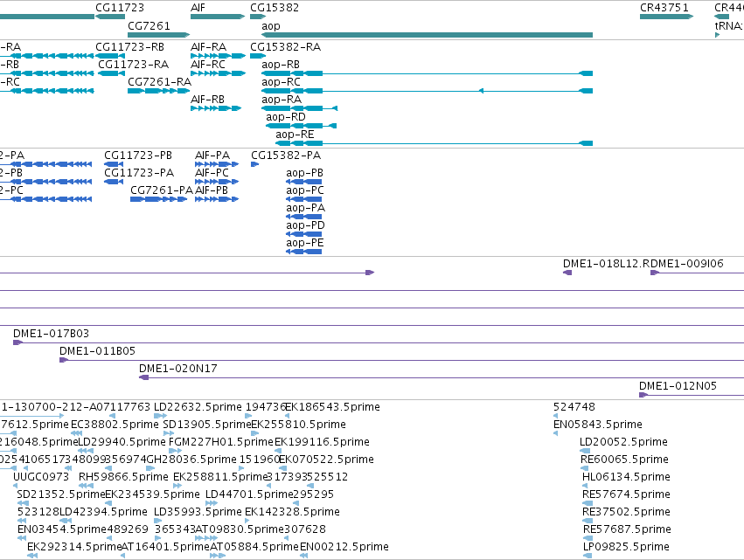Open the RH59866.5prime EST label
This screenshot has width=744, height=560.
pos(123,477)
